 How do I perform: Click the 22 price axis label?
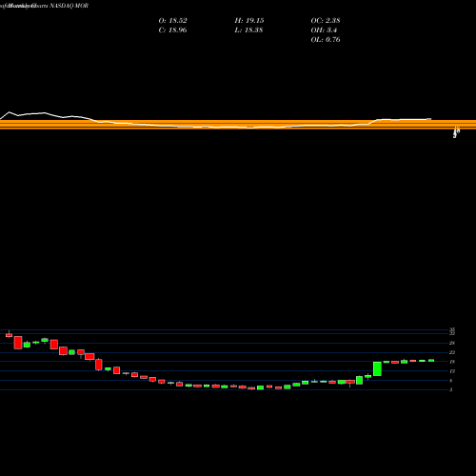point(452,352)
